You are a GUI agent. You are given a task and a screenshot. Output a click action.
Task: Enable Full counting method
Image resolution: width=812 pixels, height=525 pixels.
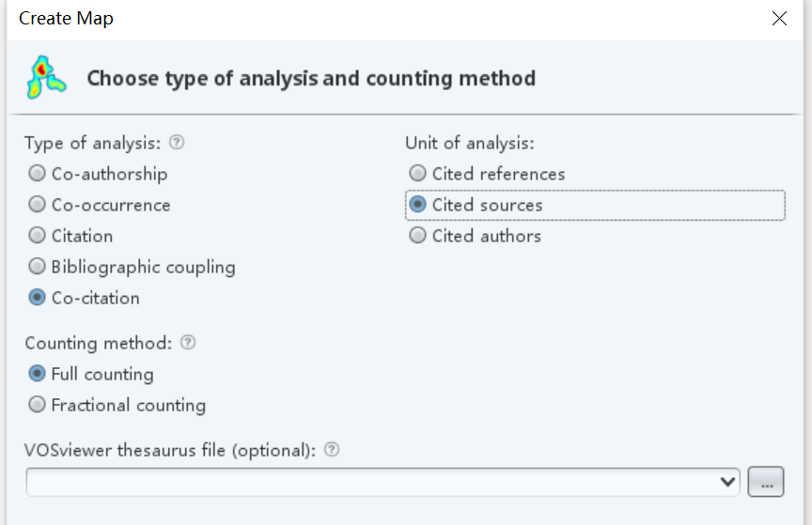click(x=38, y=374)
